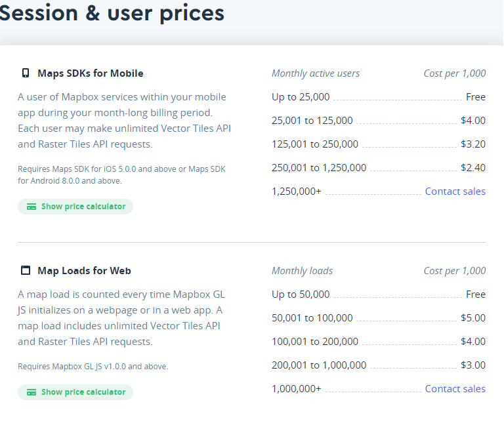This screenshot has height=425, width=504.
Task: Open Contact sales link for 1,000,000+ loads
Action: tap(455, 389)
